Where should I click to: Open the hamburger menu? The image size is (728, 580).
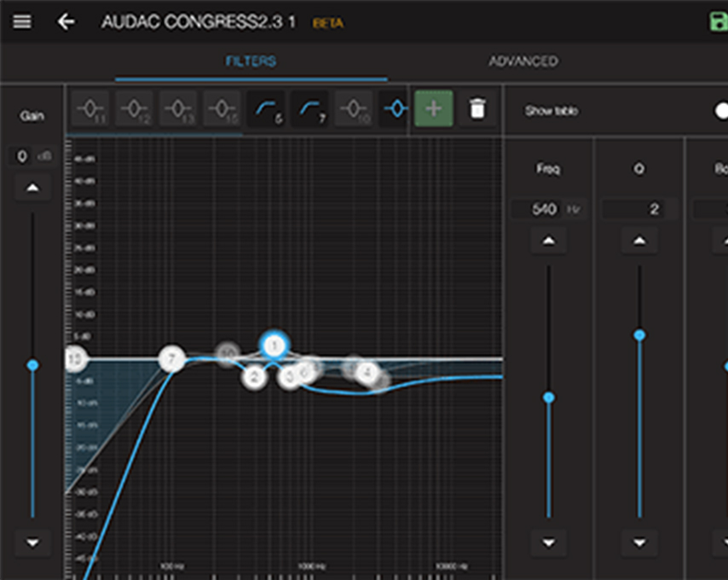pyautogui.click(x=22, y=21)
